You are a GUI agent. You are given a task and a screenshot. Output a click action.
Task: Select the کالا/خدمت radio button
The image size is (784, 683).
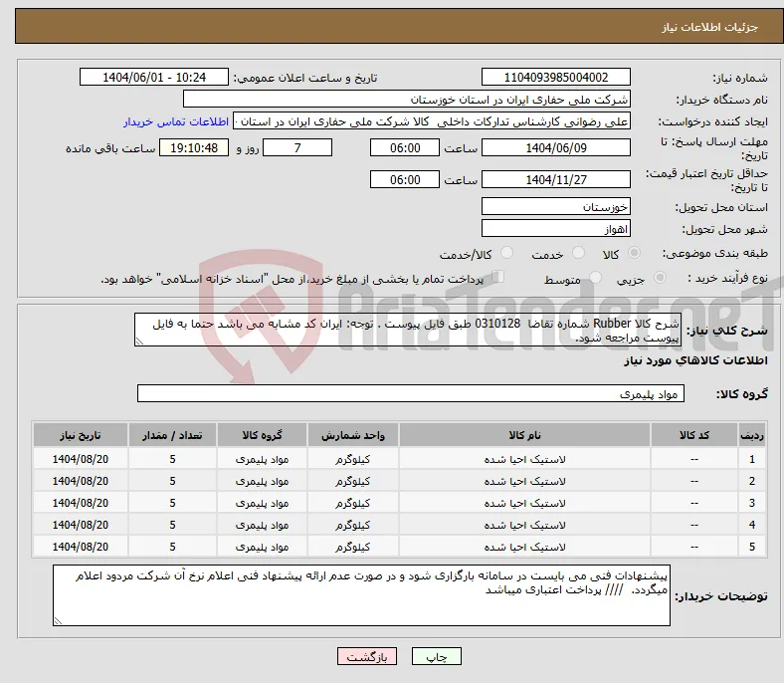[507, 253]
